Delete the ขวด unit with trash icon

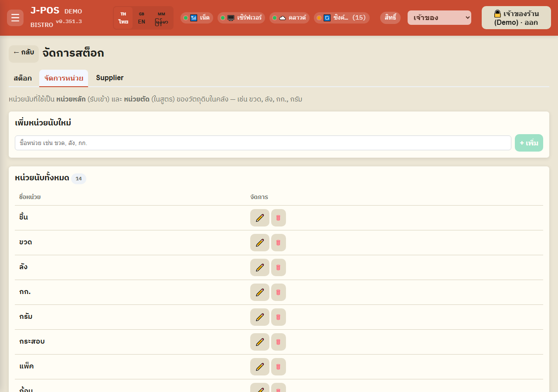(279, 243)
